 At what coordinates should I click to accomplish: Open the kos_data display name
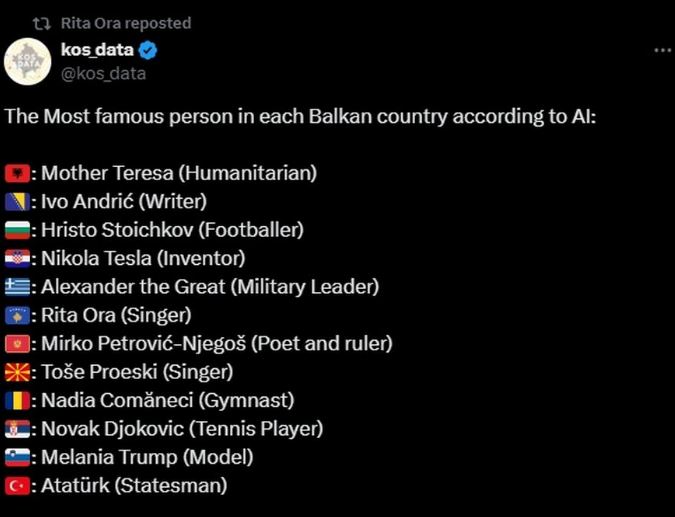pos(97,50)
